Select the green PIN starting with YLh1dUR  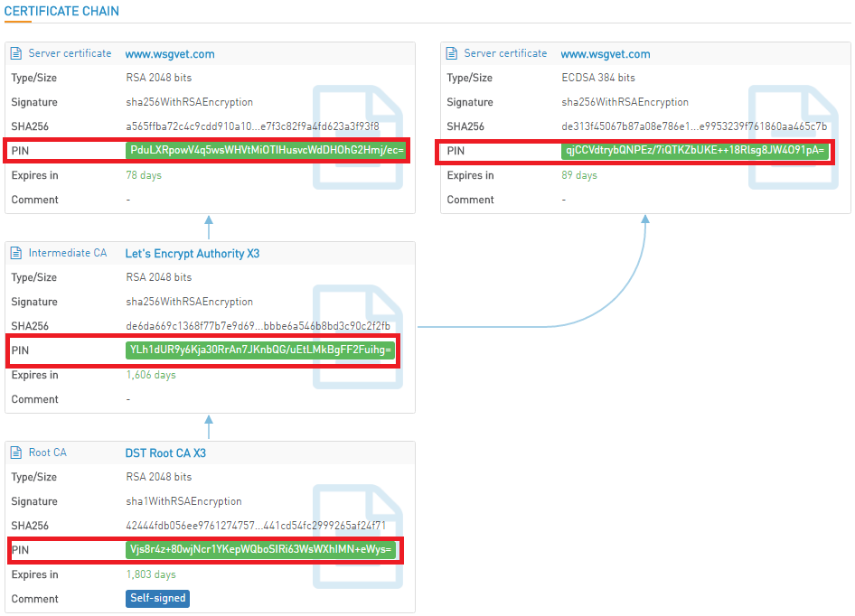point(261,350)
